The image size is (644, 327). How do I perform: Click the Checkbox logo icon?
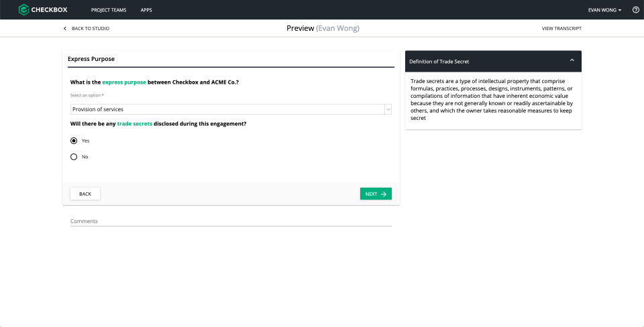[x=23, y=10]
